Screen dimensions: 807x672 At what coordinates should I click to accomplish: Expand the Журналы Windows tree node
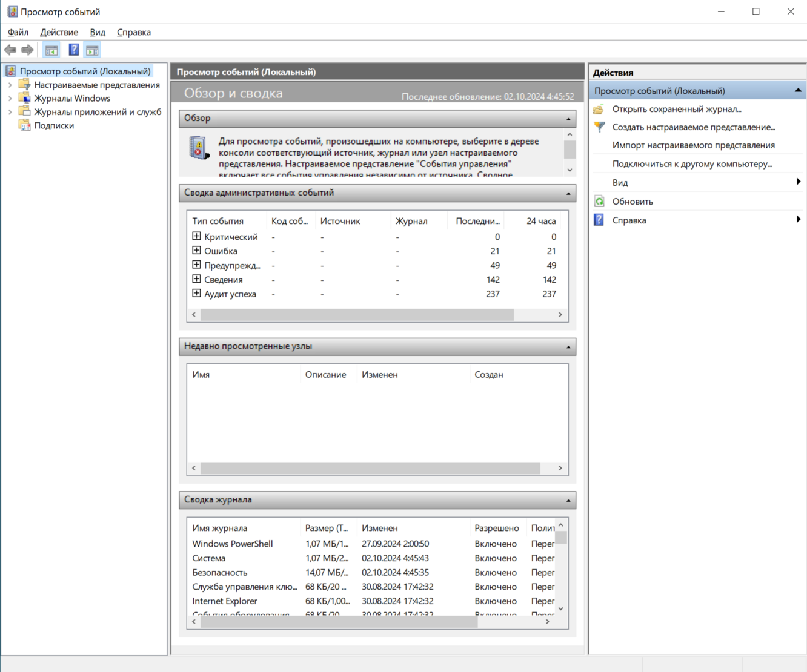point(10,99)
